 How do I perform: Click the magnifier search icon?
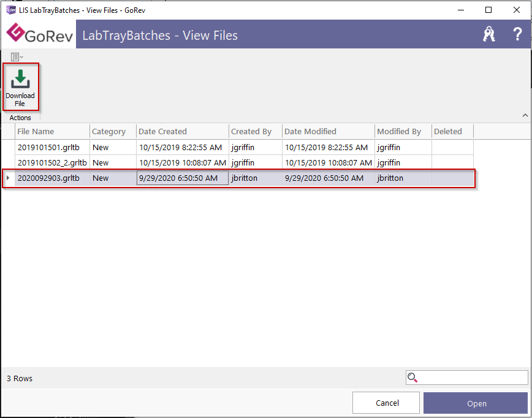click(412, 378)
